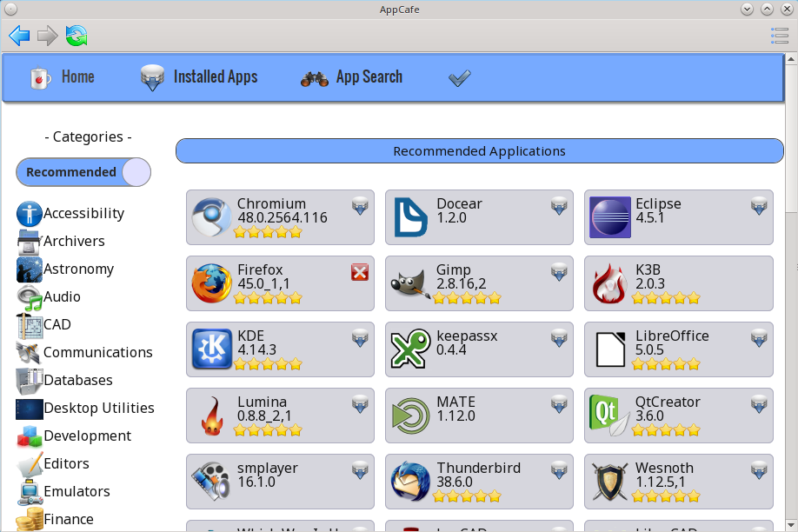This screenshot has height=532, width=798.
Task: Open the MATE app title
Action: click(x=456, y=402)
